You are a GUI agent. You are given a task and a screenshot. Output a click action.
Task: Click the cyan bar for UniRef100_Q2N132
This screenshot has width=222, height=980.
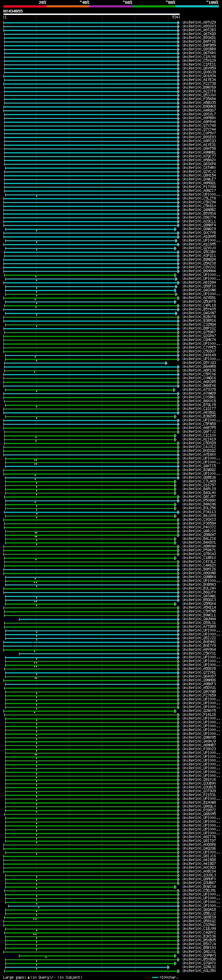click(87, 967)
